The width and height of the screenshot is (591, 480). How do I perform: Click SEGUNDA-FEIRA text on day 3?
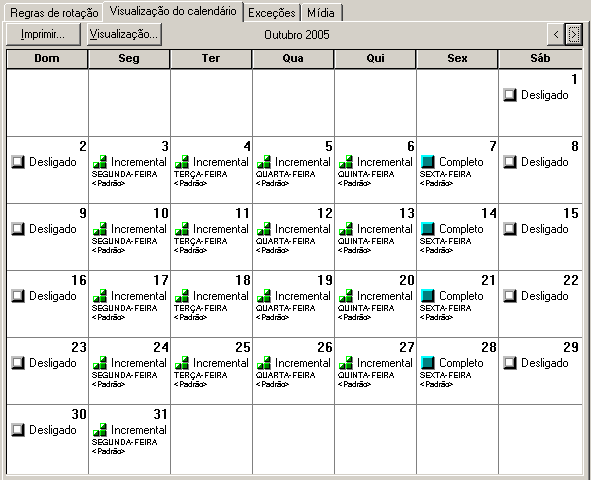[124, 174]
